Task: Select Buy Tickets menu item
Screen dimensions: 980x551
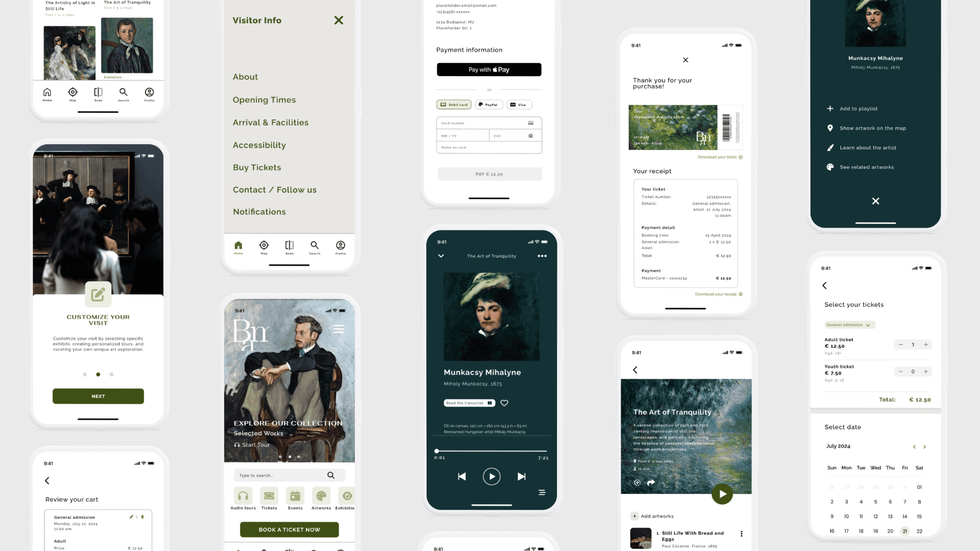Action: 257,167
